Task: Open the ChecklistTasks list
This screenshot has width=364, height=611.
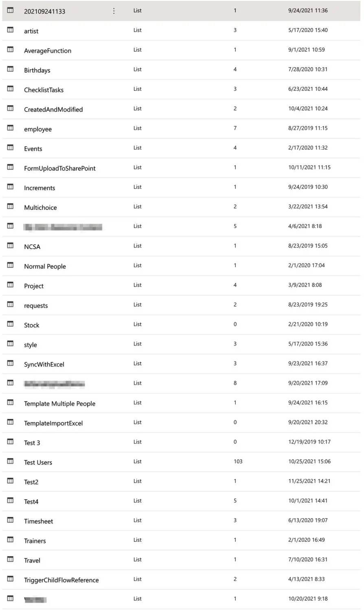Action: click(44, 90)
